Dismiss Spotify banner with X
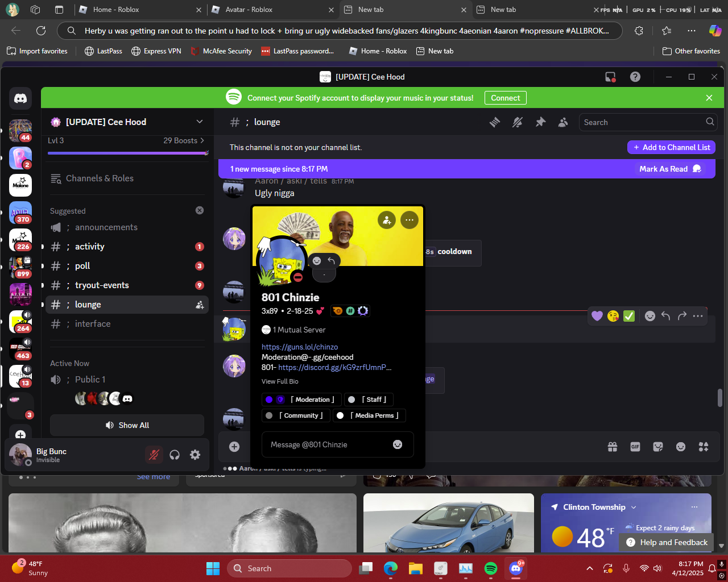 (709, 98)
